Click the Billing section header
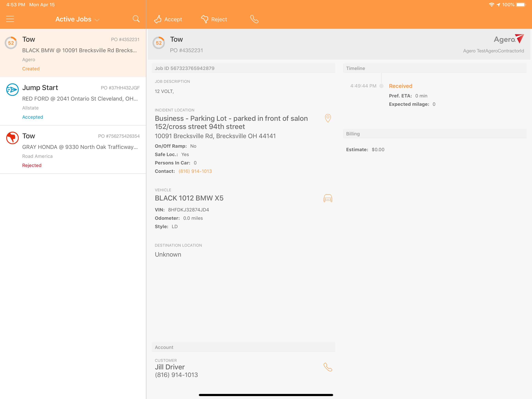This screenshot has height=399, width=532. pos(435,134)
